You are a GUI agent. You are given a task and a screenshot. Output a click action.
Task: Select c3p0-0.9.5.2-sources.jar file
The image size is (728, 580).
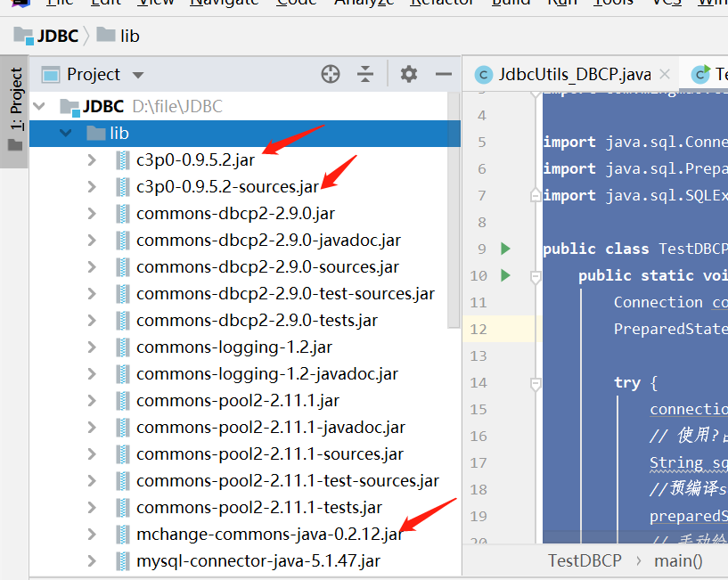tap(227, 187)
